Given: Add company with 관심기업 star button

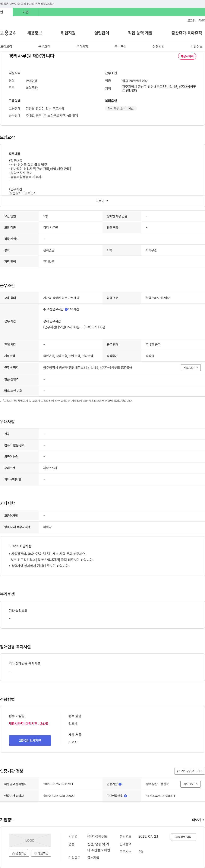Looking at the screenshot, I should tap(19, 853).
